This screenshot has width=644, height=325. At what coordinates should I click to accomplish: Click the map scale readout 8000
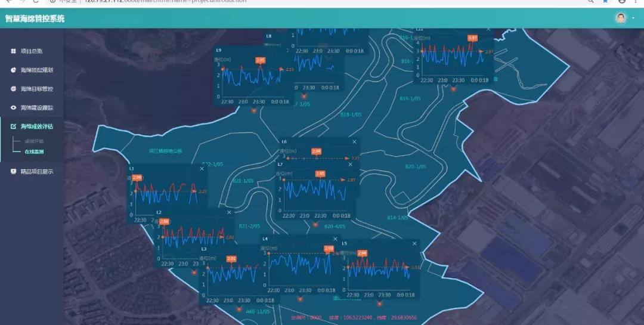[x=316, y=318]
